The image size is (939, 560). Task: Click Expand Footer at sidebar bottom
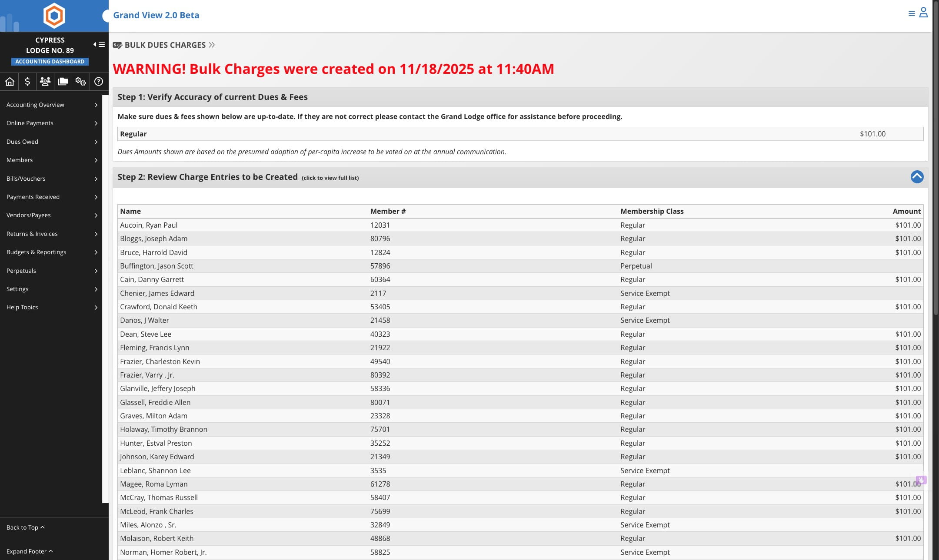click(29, 551)
